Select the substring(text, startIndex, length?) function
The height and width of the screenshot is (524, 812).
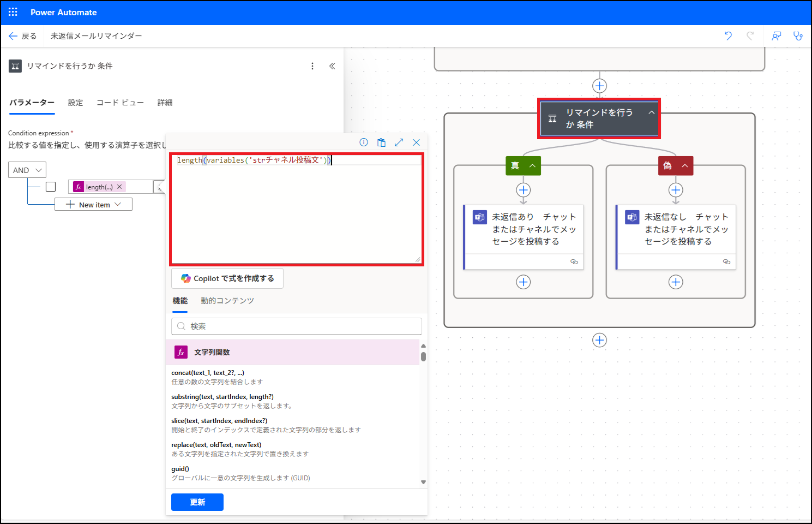(x=222, y=397)
